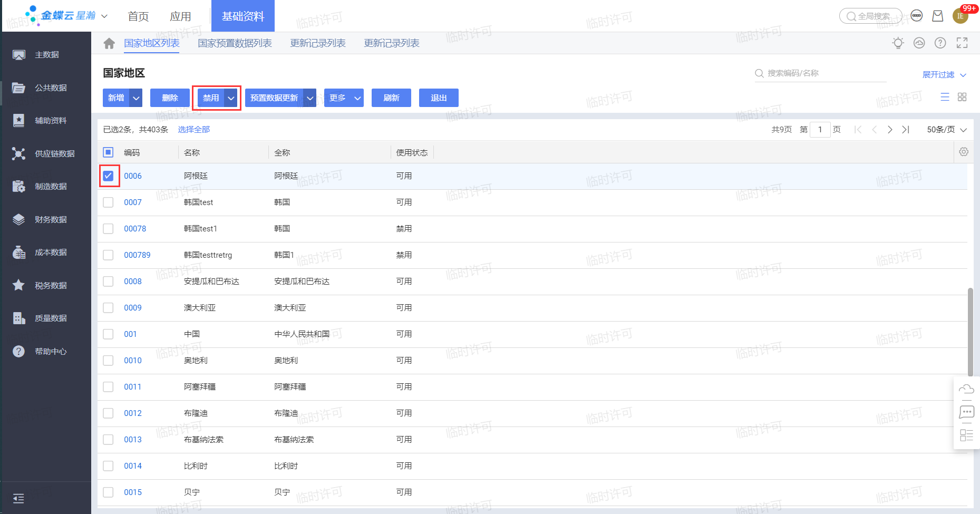
Task: Select the 基础资料 top menu
Action: [x=243, y=16]
